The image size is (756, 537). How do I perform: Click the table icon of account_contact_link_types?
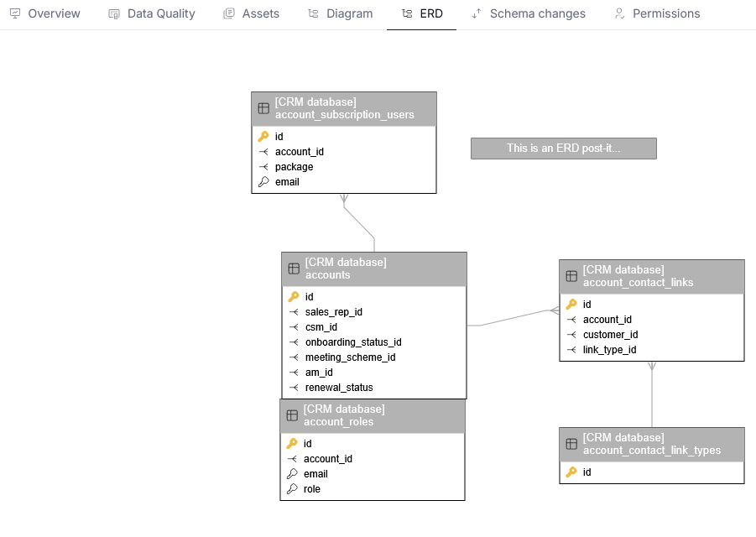coord(571,444)
